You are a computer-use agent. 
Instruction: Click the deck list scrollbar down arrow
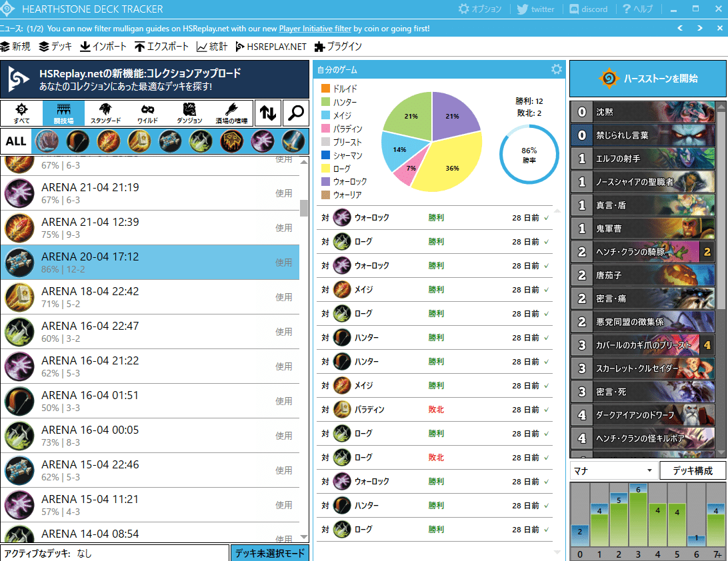[x=304, y=537]
